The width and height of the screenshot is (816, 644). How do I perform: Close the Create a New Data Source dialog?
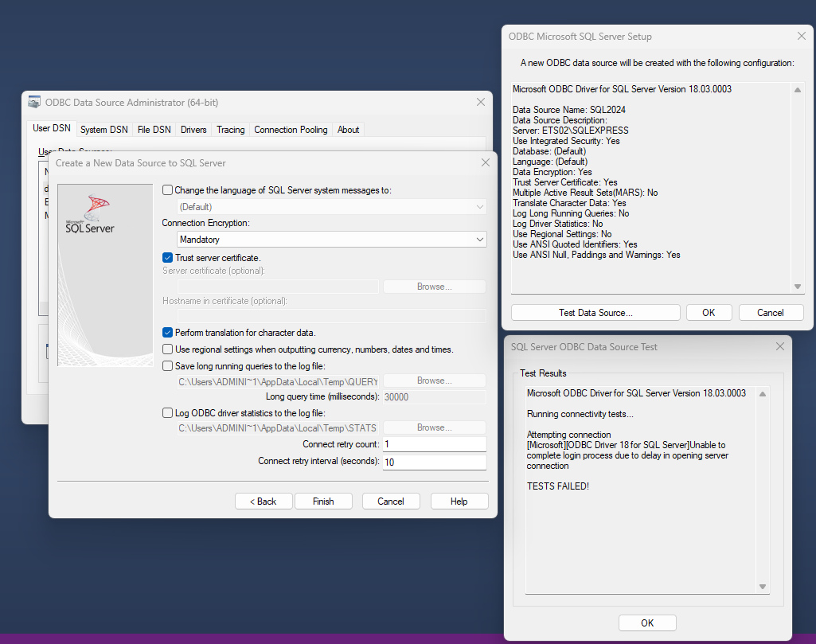[x=486, y=163]
